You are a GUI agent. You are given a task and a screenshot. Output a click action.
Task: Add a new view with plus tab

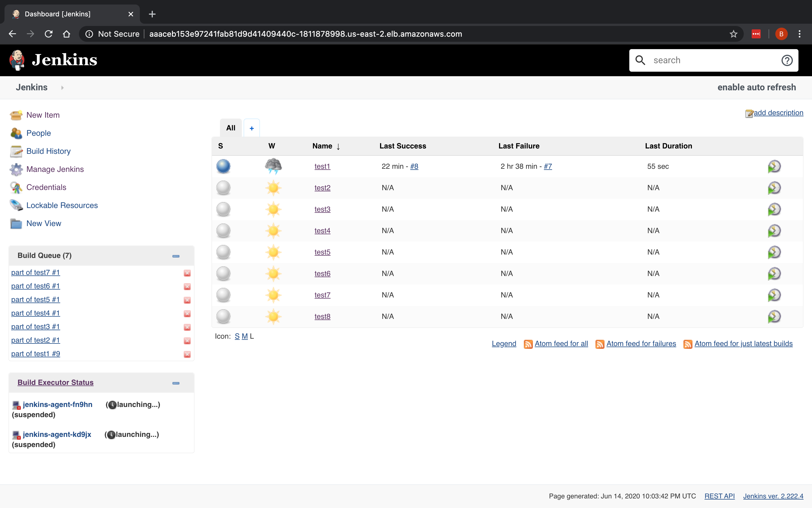coord(252,128)
